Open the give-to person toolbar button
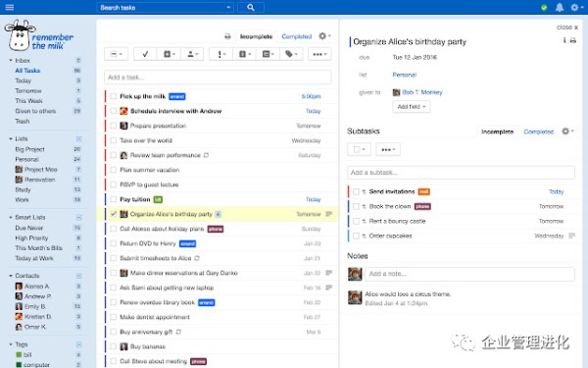Screen dimensions: 588x368 [x=192, y=54]
